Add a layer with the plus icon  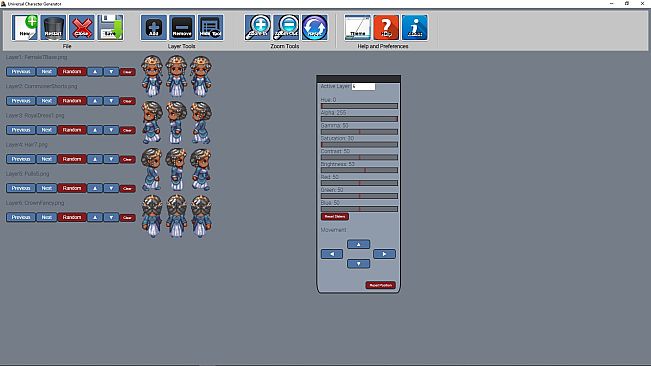(x=154, y=27)
